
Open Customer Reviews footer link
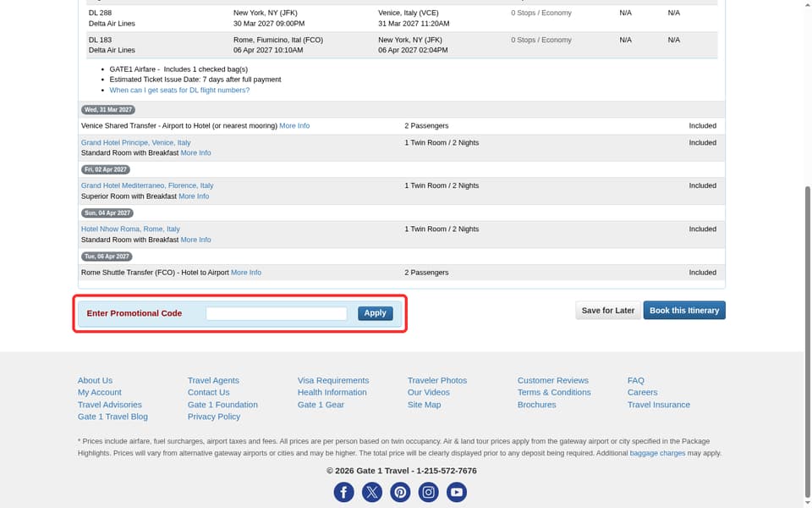coord(553,380)
